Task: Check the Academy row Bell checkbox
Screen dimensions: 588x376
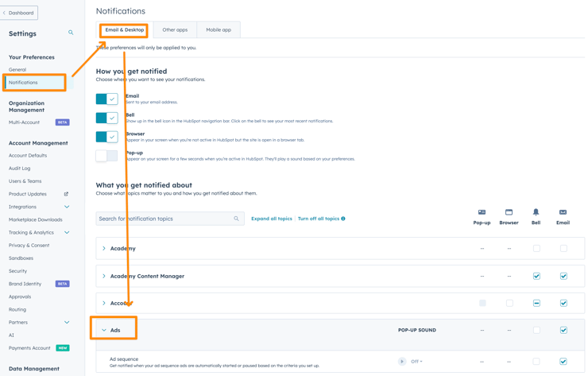Action: (536, 249)
